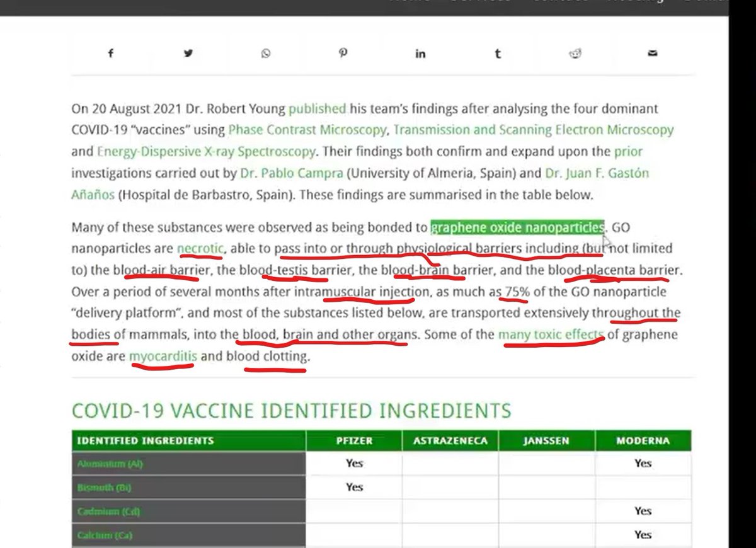The height and width of the screenshot is (548, 756).
Task: Open Transmission and Scanning Electron Microscopy link
Action: pyautogui.click(x=534, y=130)
